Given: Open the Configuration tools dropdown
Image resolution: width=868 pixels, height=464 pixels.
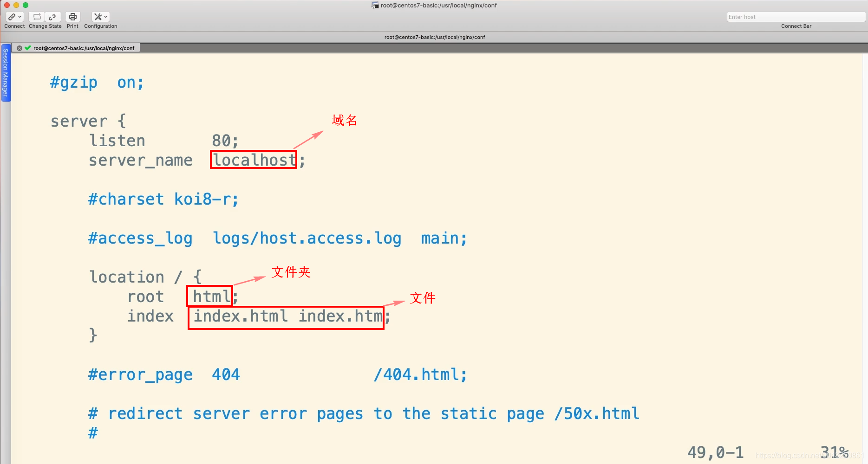Looking at the screenshot, I should click(x=100, y=17).
